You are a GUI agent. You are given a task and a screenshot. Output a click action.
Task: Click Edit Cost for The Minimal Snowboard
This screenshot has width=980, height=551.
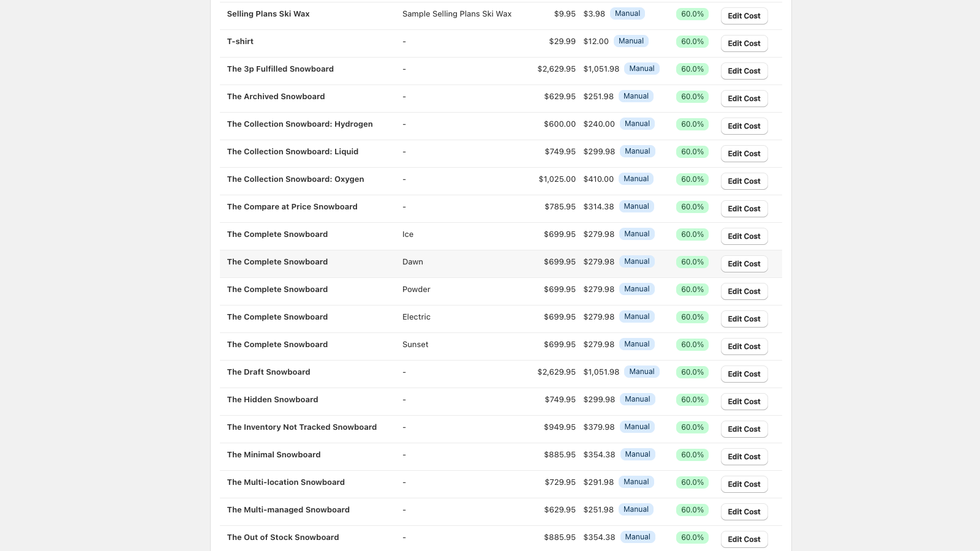(x=744, y=457)
